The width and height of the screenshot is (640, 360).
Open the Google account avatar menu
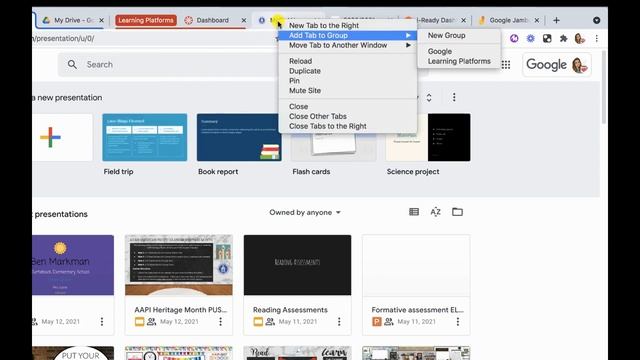click(580, 64)
